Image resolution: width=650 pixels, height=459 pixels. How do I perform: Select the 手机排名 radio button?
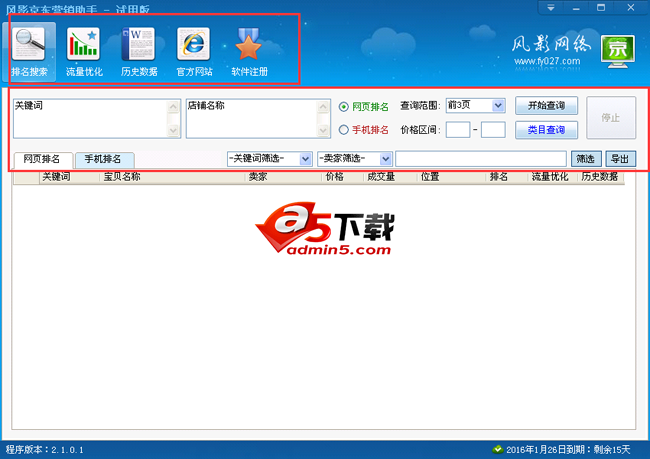[343, 130]
